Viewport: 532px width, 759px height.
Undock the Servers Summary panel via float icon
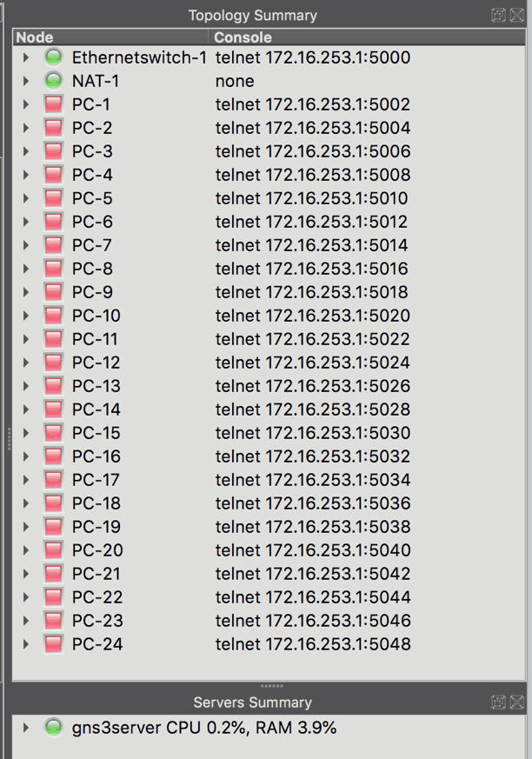point(498,702)
